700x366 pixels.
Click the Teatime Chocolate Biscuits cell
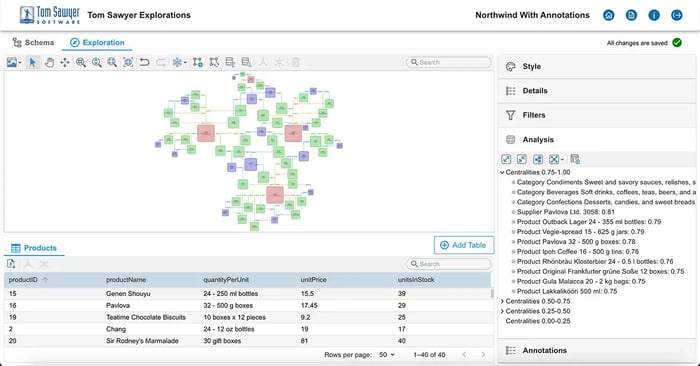(x=146, y=317)
